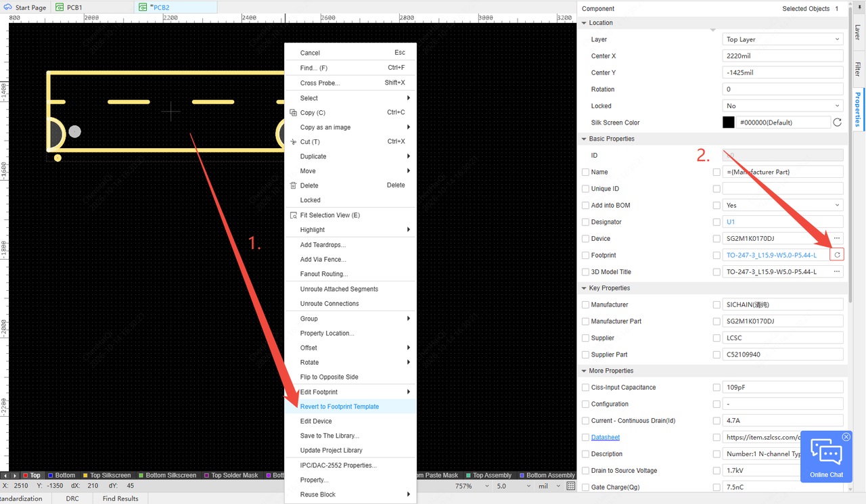Open the Online Chat widget
This screenshot has width=866, height=504.
(826, 456)
